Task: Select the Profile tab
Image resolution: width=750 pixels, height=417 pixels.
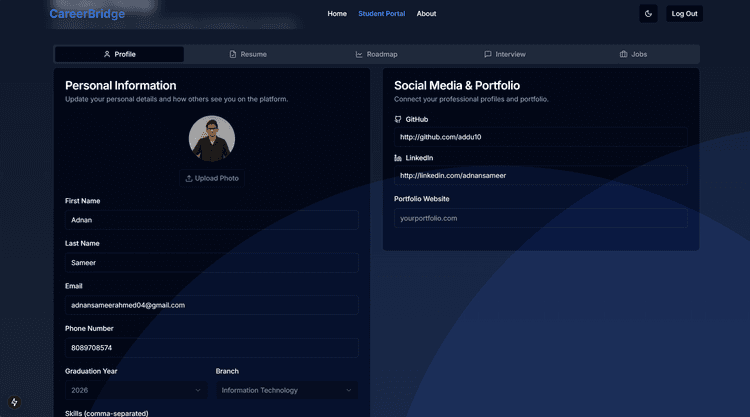Action: tap(120, 54)
